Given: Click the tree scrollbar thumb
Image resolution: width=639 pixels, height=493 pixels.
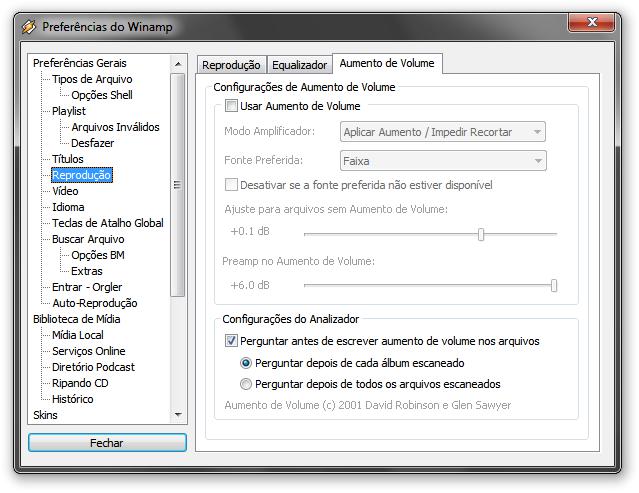Looking at the screenshot, I should 178,185.
